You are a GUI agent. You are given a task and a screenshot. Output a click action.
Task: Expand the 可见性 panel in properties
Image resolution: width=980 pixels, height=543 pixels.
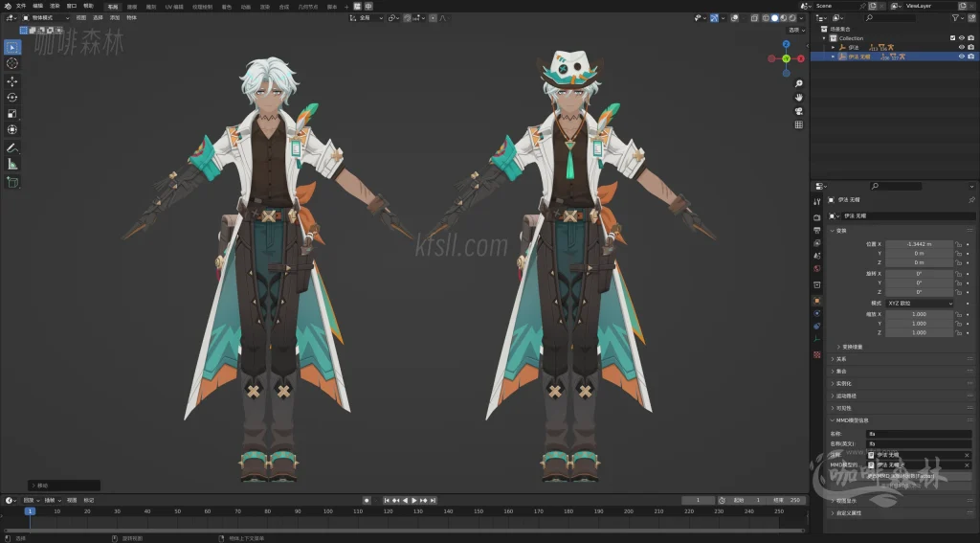tap(900, 408)
